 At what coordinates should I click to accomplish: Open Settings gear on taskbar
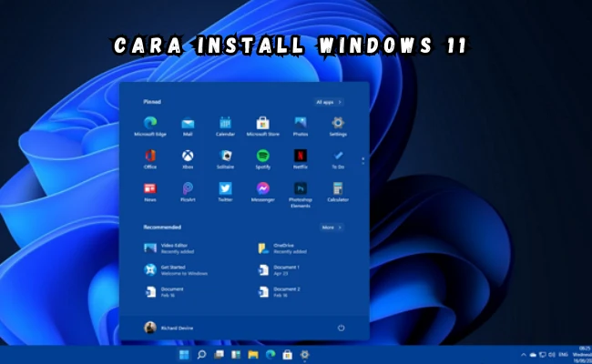pos(305,355)
